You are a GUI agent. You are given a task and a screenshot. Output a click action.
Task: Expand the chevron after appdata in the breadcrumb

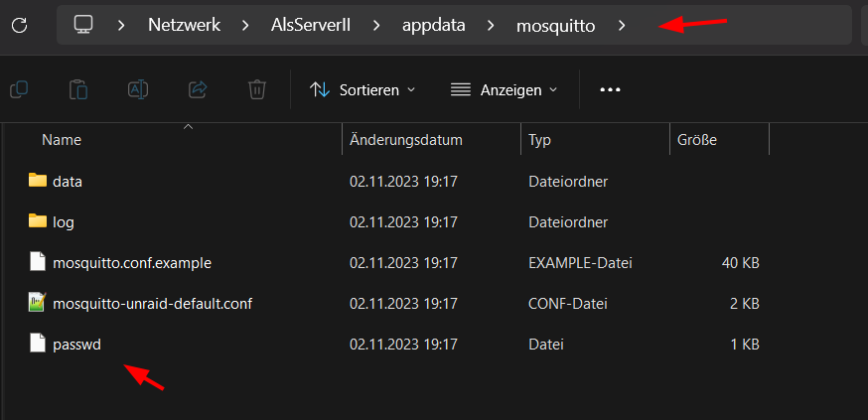coord(491,26)
